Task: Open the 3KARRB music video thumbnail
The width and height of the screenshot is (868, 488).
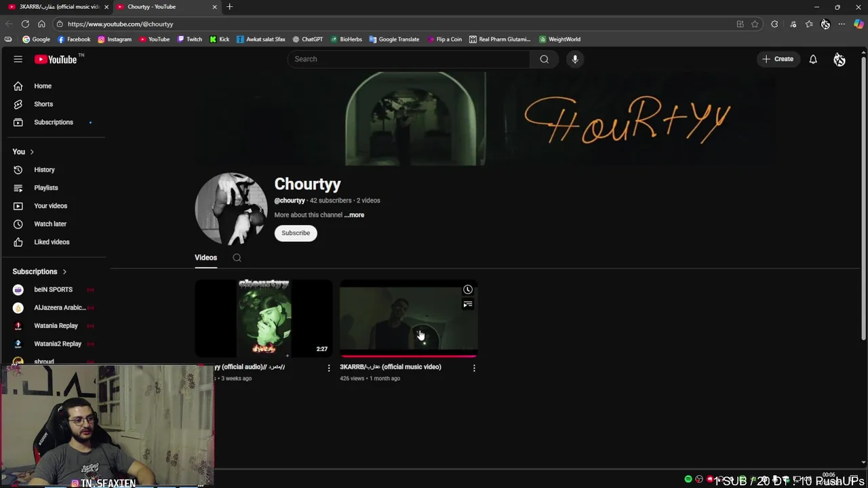Action: point(409,318)
